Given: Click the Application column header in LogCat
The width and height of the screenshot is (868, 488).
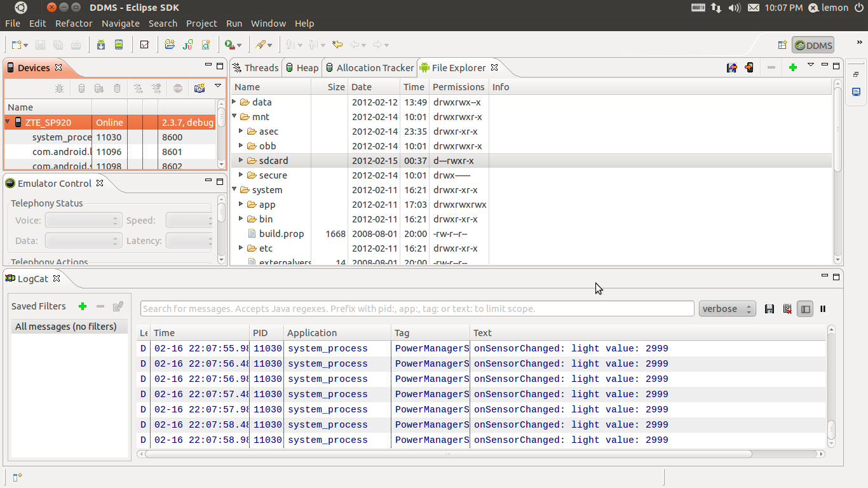Looking at the screenshot, I should coord(337,333).
